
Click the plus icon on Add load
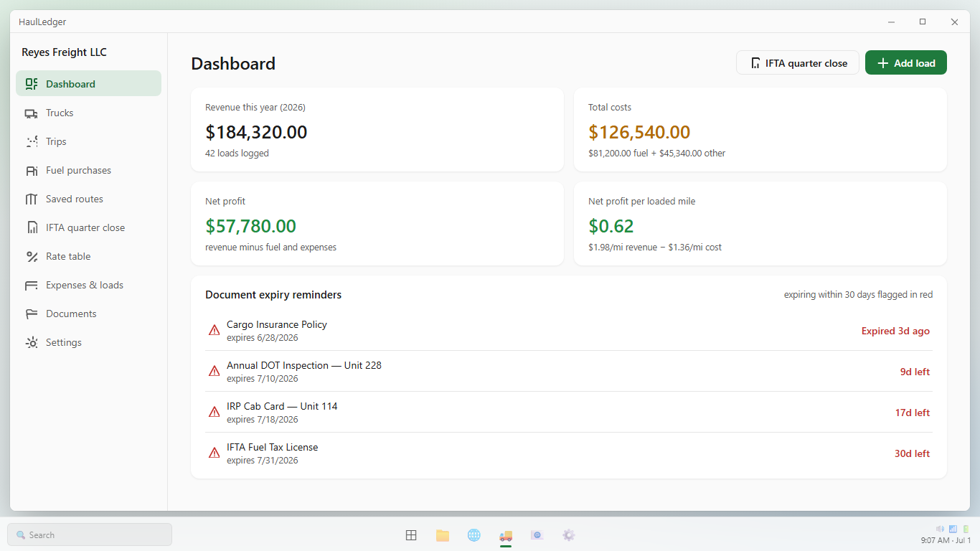pyautogui.click(x=883, y=63)
